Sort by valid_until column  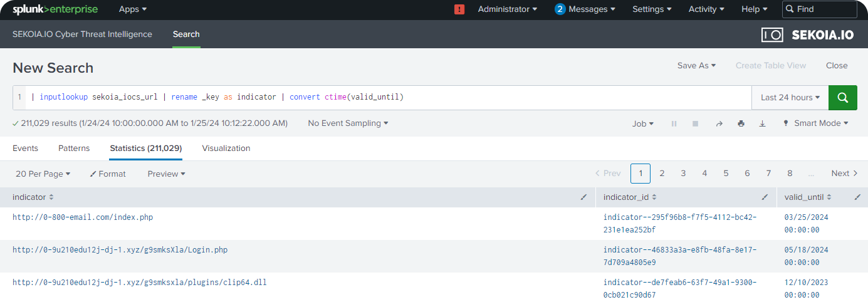[x=808, y=197]
